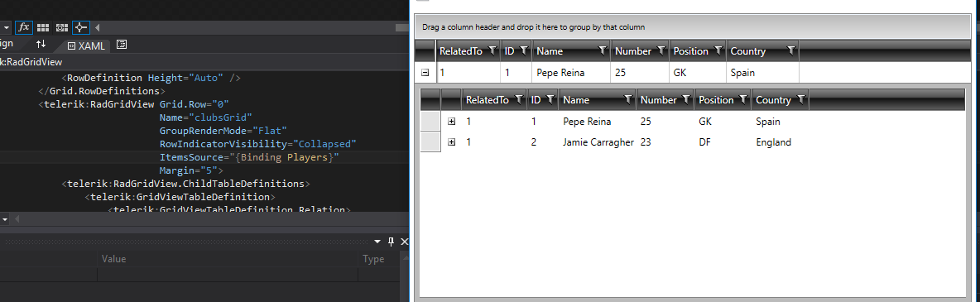Select the k:RadGridView breadcrumb element

(31, 62)
